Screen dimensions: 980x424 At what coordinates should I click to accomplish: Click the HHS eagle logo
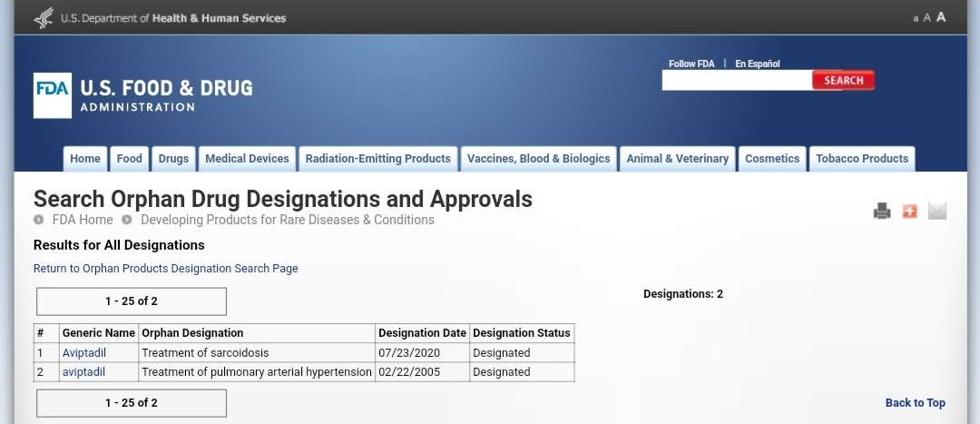pyautogui.click(x=44, y=17)
